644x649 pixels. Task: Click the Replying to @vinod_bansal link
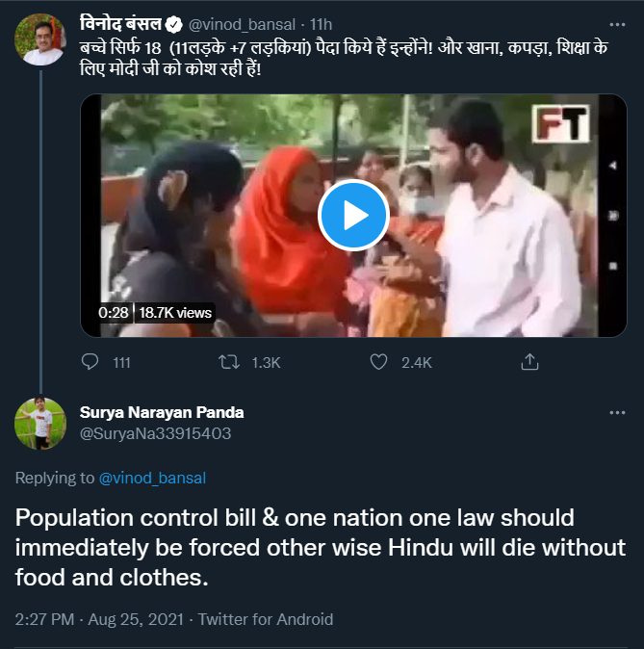152,478
